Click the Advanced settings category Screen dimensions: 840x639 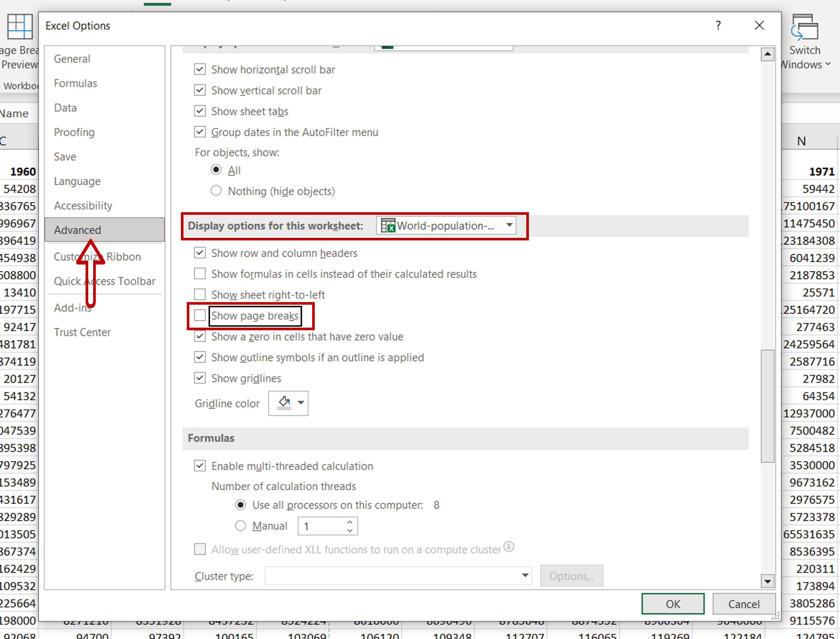78,230
